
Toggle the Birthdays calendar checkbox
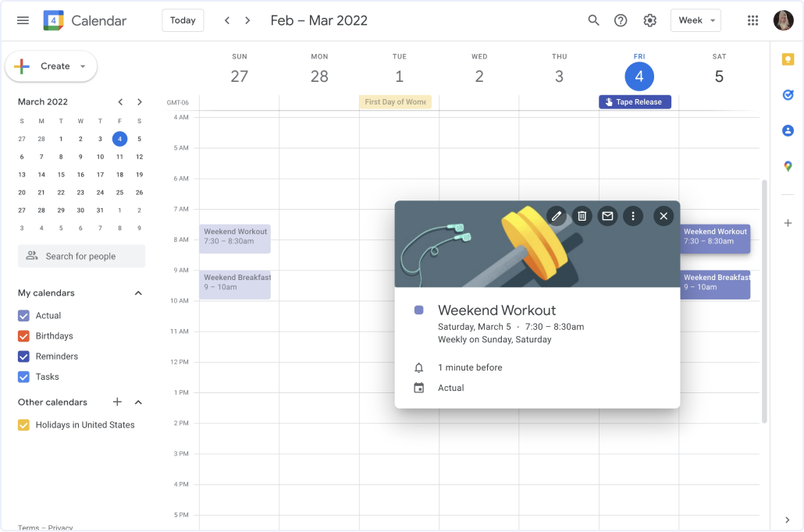(x=23, y=336)
